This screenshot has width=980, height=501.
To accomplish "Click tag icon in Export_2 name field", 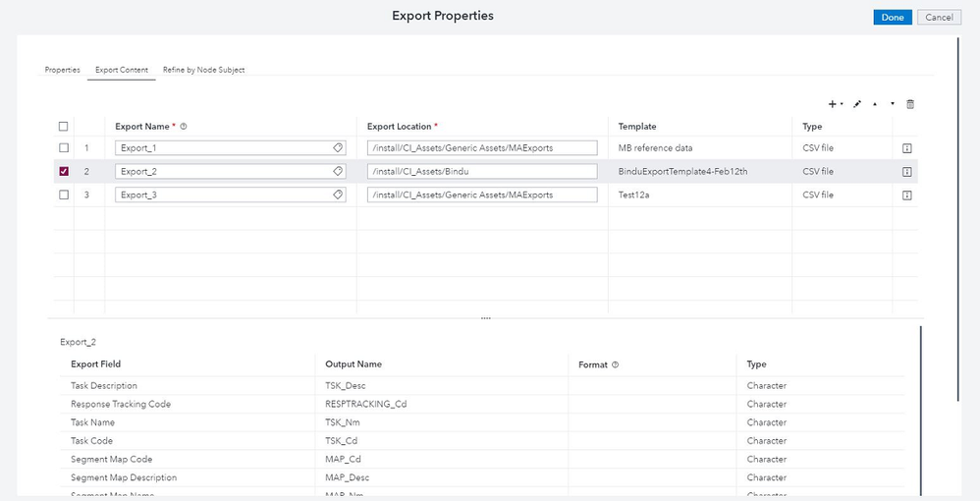I will (x=338, y=171).
